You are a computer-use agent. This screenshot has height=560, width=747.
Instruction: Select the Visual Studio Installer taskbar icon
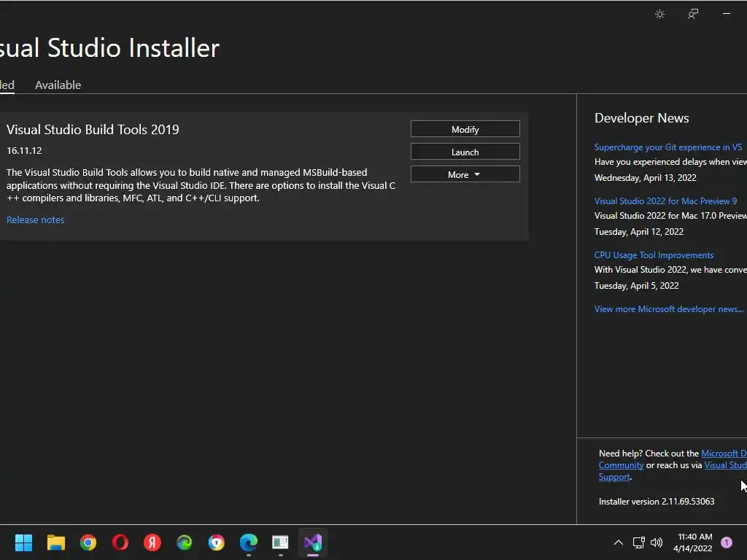point(313,542)
